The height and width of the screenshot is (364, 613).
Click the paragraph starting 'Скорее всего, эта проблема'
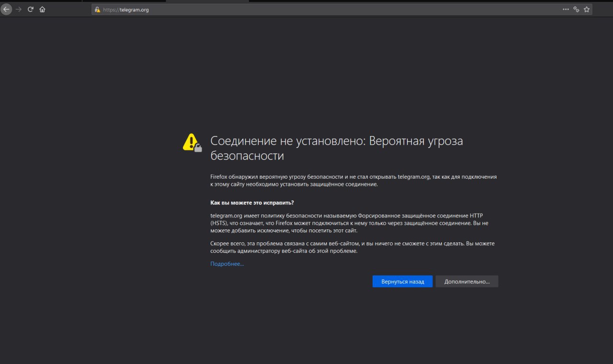coord(352,247)
